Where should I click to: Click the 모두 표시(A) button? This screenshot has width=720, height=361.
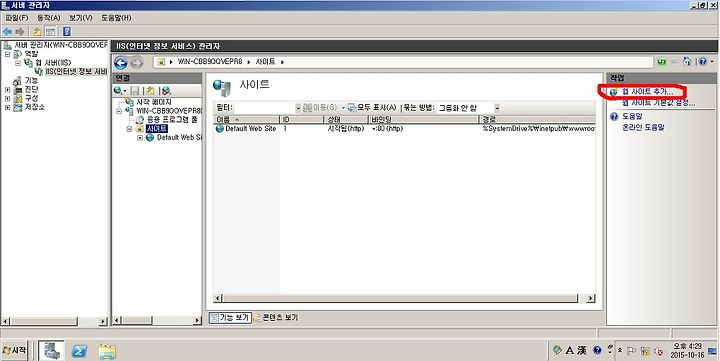(x=372, y=107)
